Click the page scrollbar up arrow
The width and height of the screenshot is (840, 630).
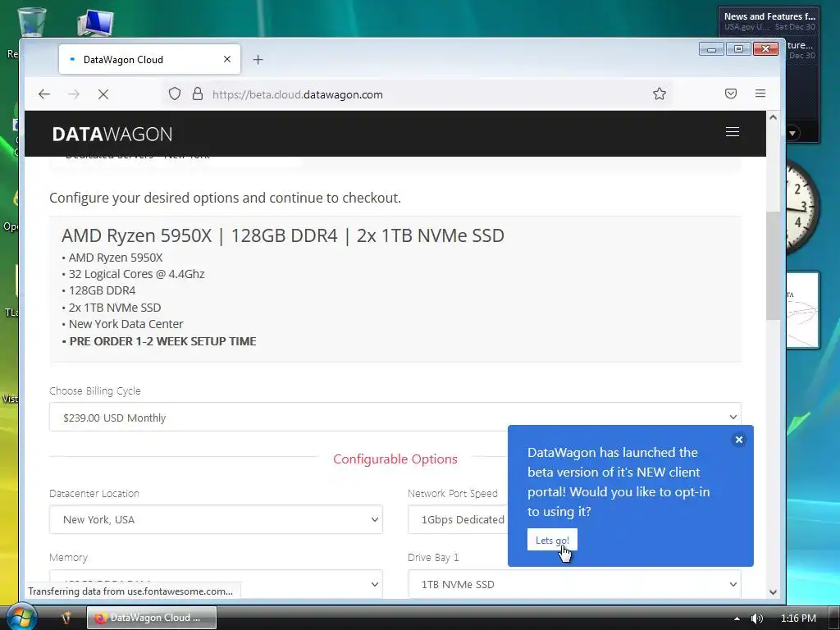pyautogui.click(x=773, y=116)
